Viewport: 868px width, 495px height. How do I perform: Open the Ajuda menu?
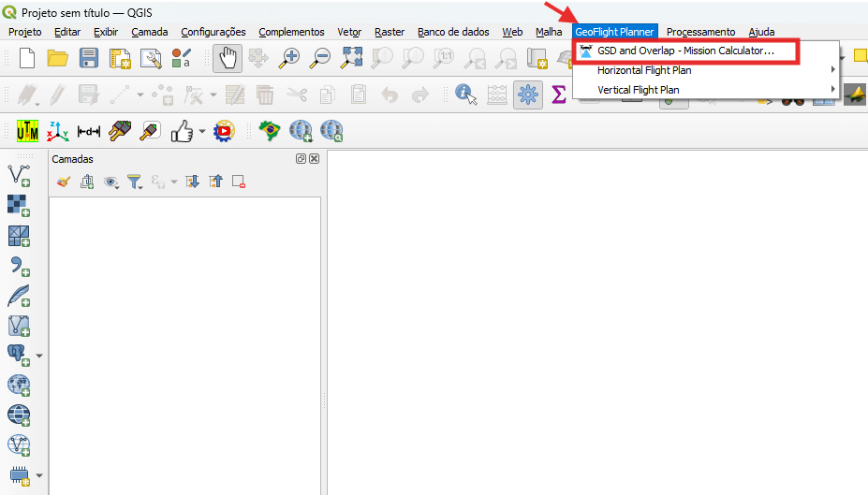pos(761,32)
